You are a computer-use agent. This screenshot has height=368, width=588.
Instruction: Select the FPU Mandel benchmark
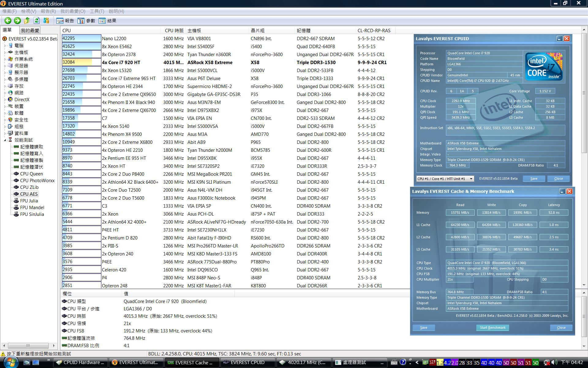(32, 207)
